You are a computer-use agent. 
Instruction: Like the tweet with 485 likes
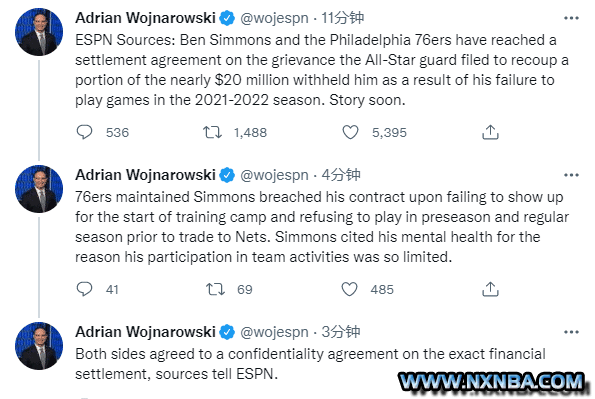(x=349, y=289)
